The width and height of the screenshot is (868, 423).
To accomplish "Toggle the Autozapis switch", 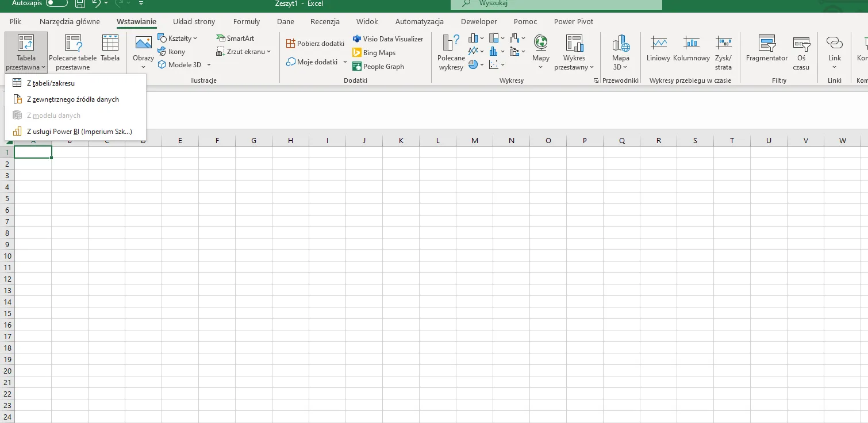I will [56, 3].
